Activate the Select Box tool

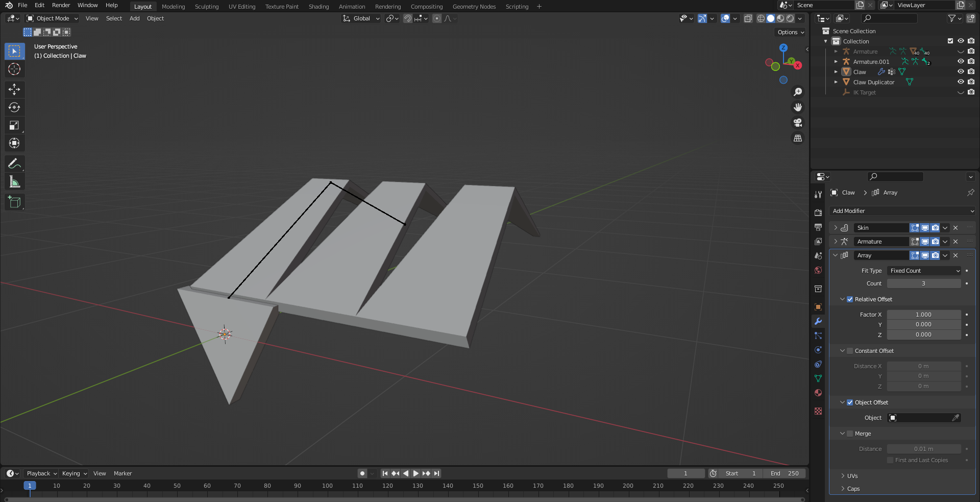tap(14, 51)
